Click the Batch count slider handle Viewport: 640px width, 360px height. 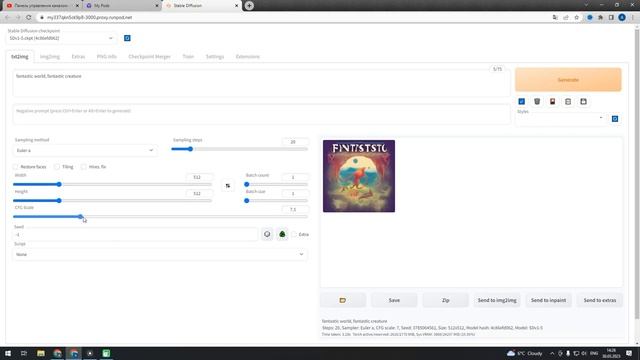pos(247,184)
